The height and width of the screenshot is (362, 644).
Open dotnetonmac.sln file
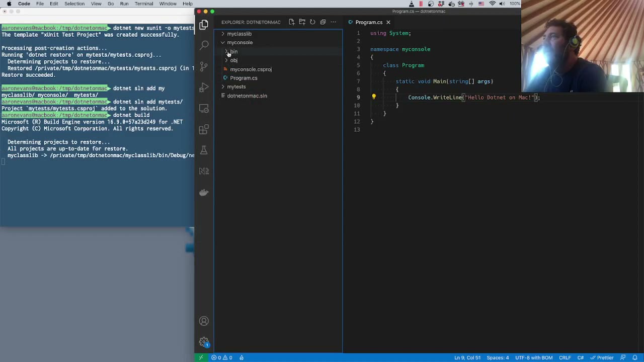(247, 96)
